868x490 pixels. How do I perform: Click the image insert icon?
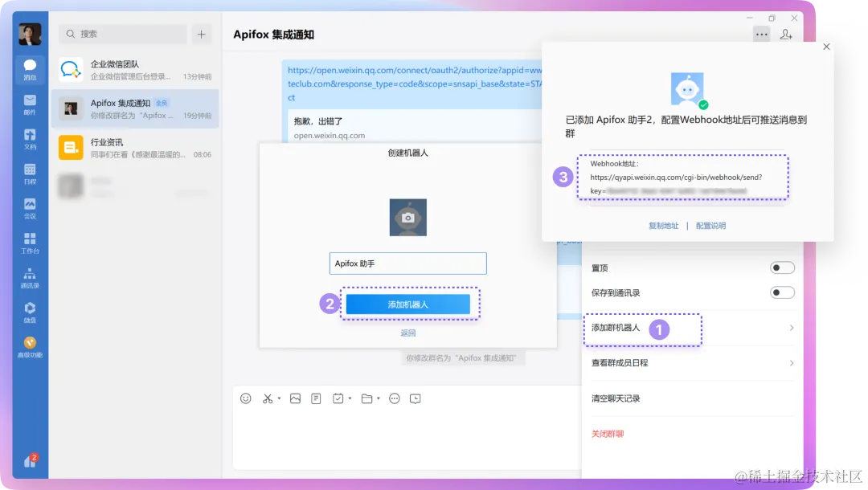pyautogui.click(x=295, y=398)
